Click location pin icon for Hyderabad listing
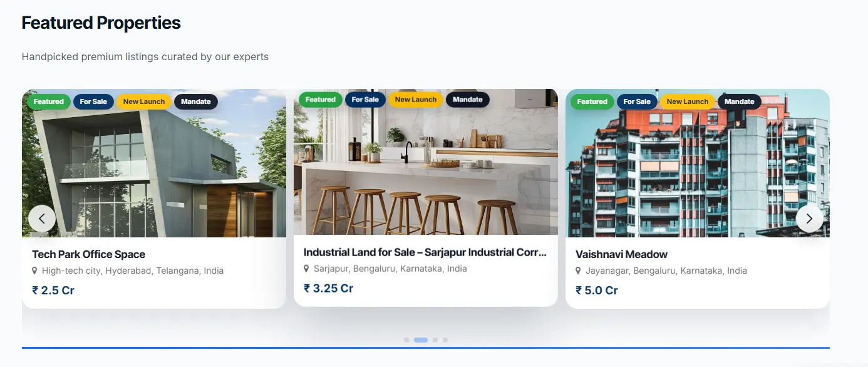 34,271
